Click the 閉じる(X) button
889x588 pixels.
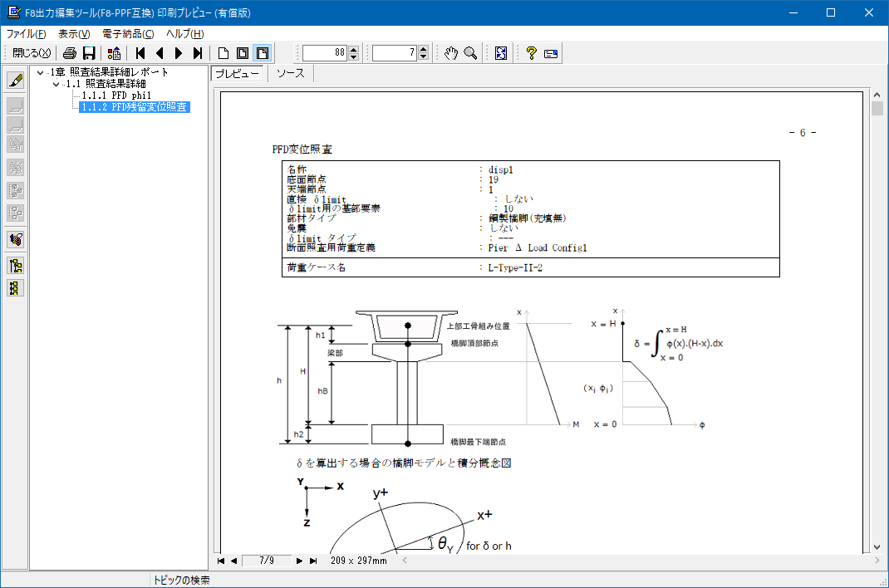(x=32, y=53)
